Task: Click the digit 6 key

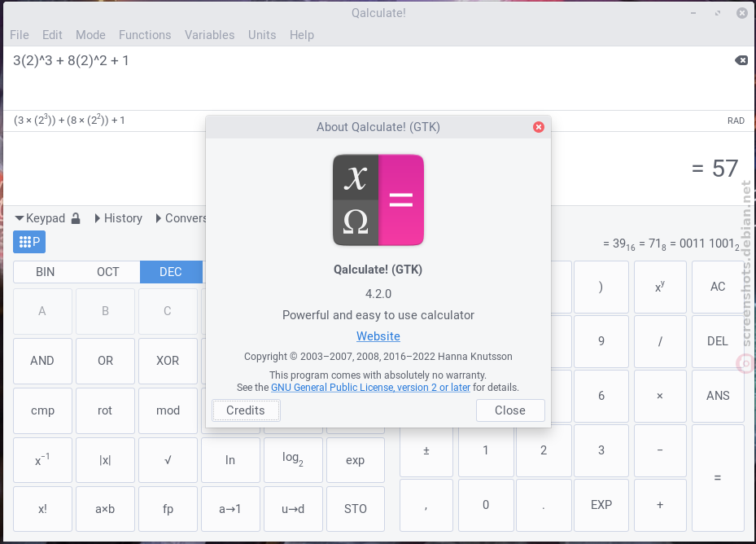Action: tap(601, 396)
